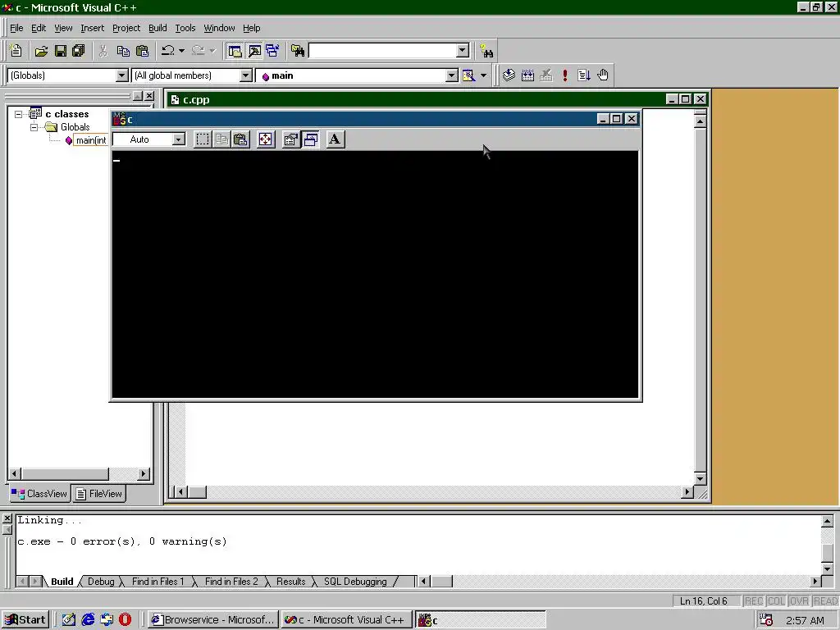Screen dimensions: 840x630
Task: Open the (All global members) filter dropdown
Action: 246,75
